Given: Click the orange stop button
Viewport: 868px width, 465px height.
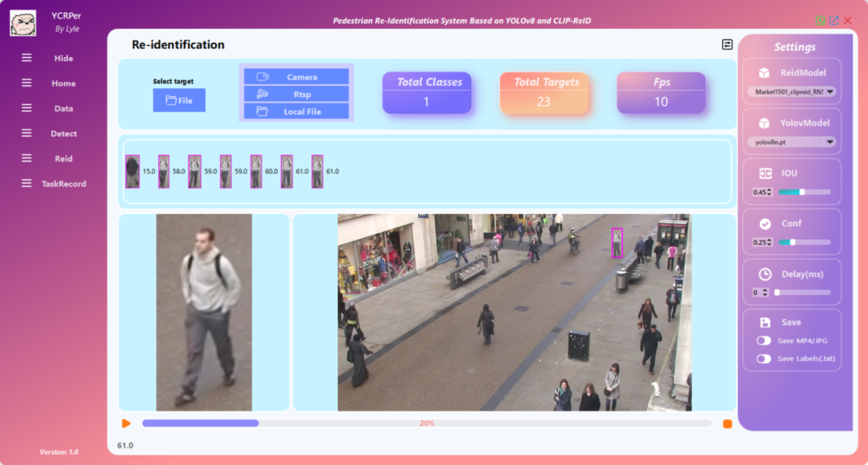Looking at the screenshot, I should pyautogui.click(x=727, y=424).
